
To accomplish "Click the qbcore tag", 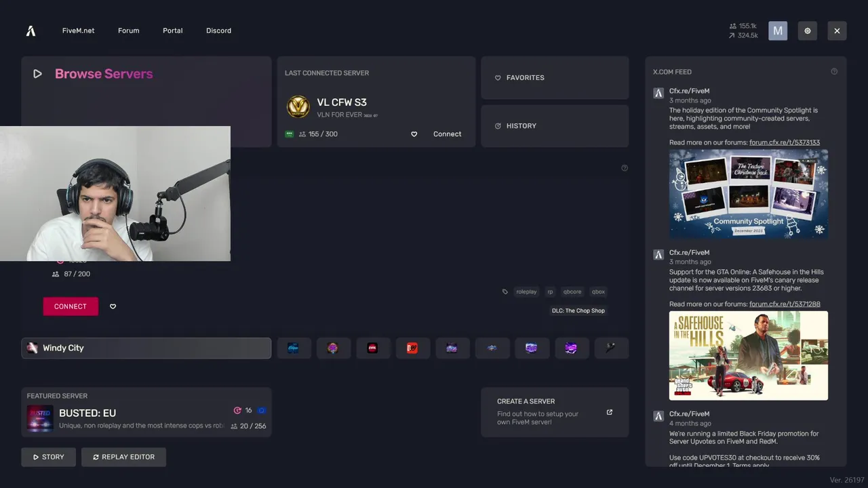I will [x=572, y=292].
